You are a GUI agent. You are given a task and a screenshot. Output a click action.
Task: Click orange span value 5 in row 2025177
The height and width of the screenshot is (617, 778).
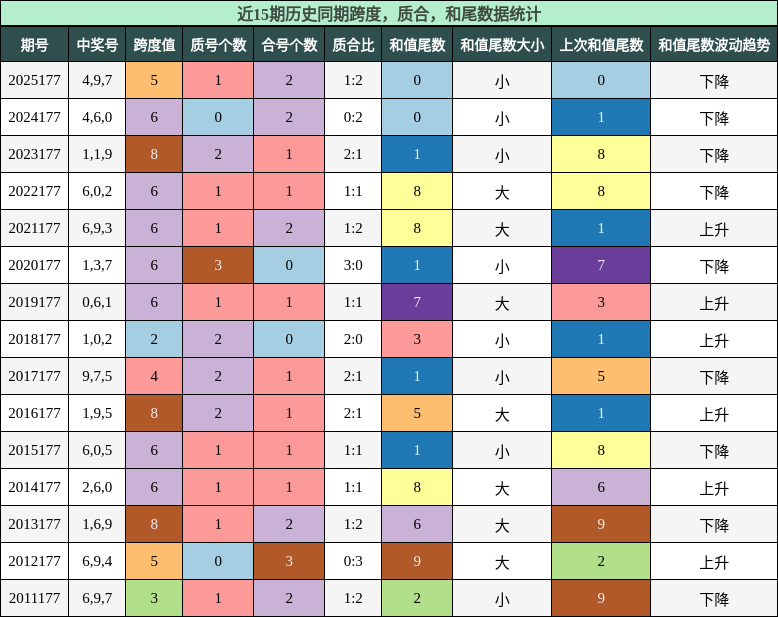click(x=154, y=80)
